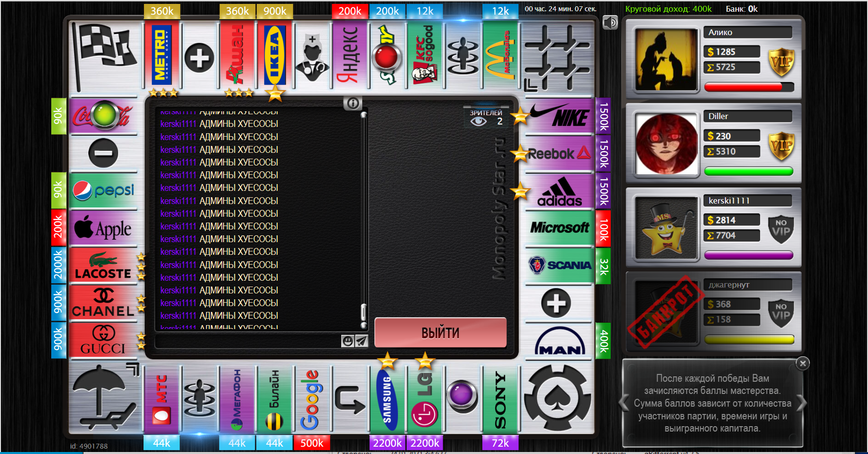868x454 pixels.
Task: Open the emoticon picker in chat
Action: [347, 341]
